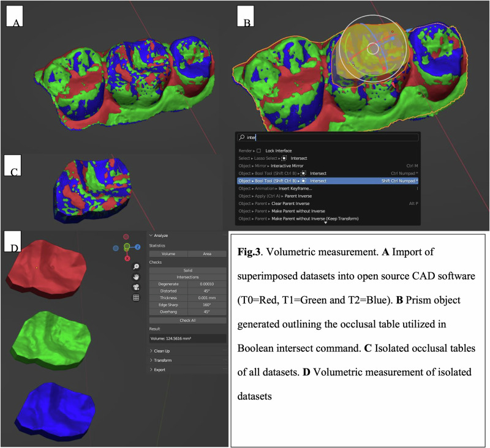Viewport: 490px width, 448px height.
Task: Select highlighted Bool Tool Intersect entry
Action: pyautogui.click(x=328, y=181)
